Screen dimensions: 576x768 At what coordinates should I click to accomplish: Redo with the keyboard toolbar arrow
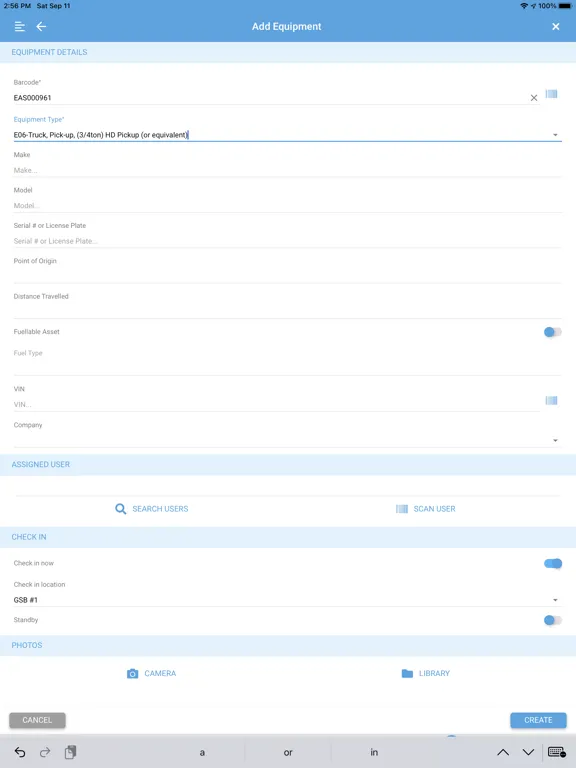pyautogui.click(x=45, y=752)
